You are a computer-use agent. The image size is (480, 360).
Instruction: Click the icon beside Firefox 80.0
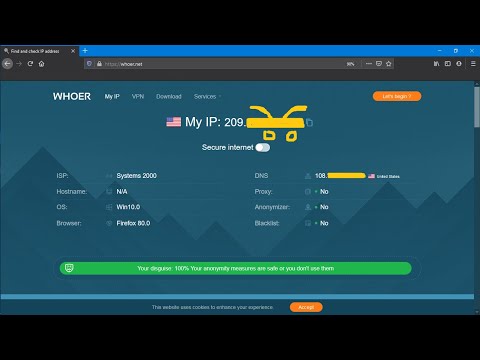coord(109,223)
